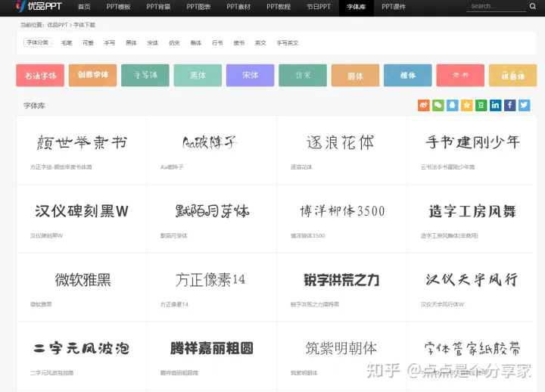Open the 节日PPT nav item
Screen dimensions: 545x392
click(x=319, y=7)
